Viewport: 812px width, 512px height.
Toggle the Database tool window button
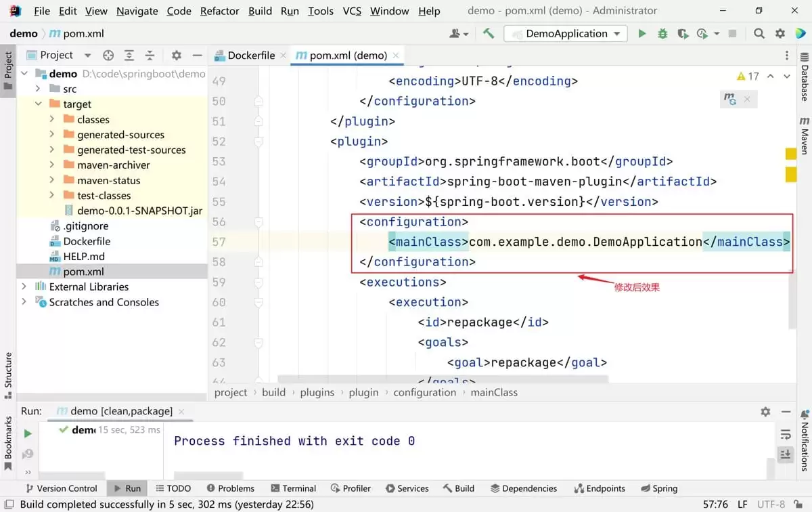(805, 77)
